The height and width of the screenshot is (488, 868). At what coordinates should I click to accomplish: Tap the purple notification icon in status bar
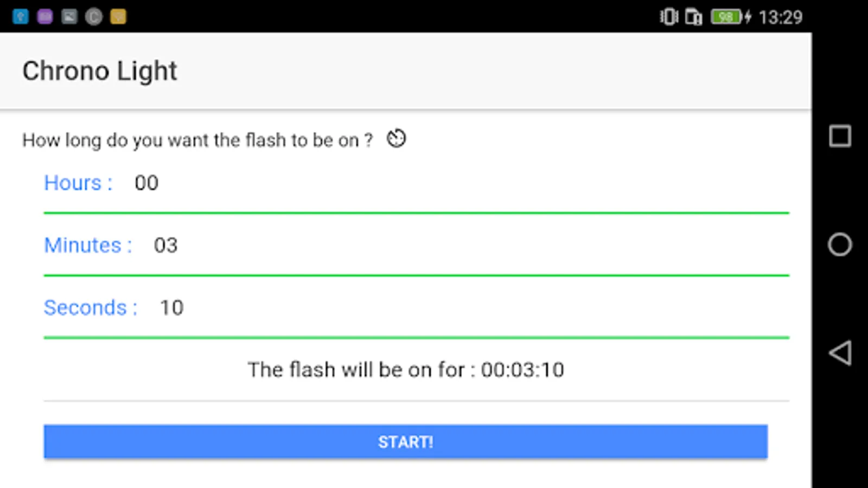click(x=45, y=17)
